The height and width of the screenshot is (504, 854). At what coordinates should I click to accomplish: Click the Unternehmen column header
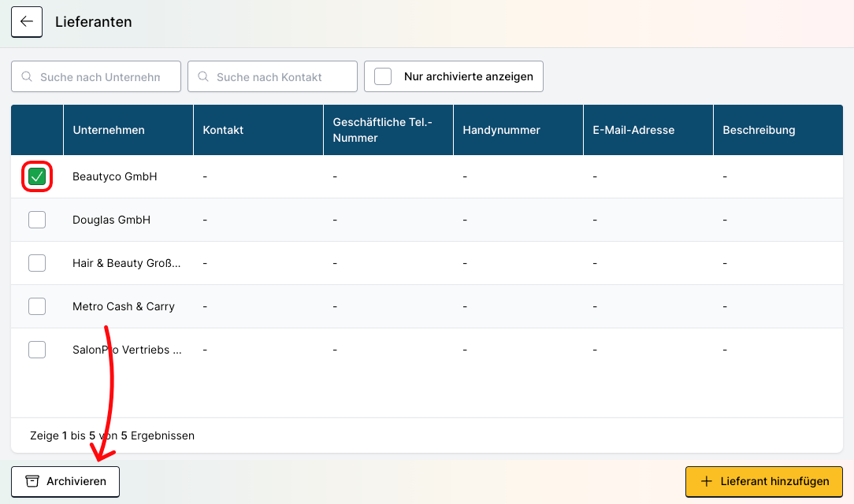pyautogui.click(x=109, y=130)
